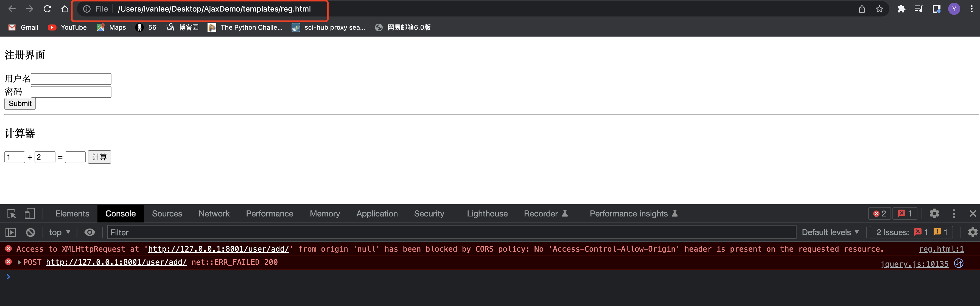
Task: Open the 网易邮箱6.0版 bookmark
Action: [x=403, y=27]
